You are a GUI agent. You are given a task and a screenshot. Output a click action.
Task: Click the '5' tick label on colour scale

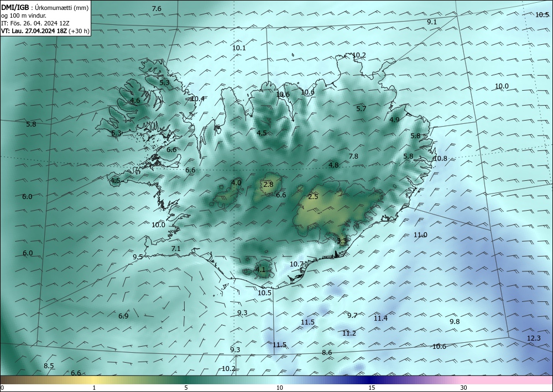coord(186,388)
